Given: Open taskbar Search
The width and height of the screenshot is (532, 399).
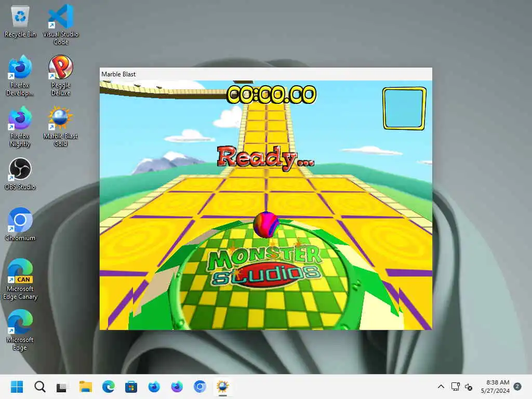Looking at the screenshot, I should click(x=39, y=387).
